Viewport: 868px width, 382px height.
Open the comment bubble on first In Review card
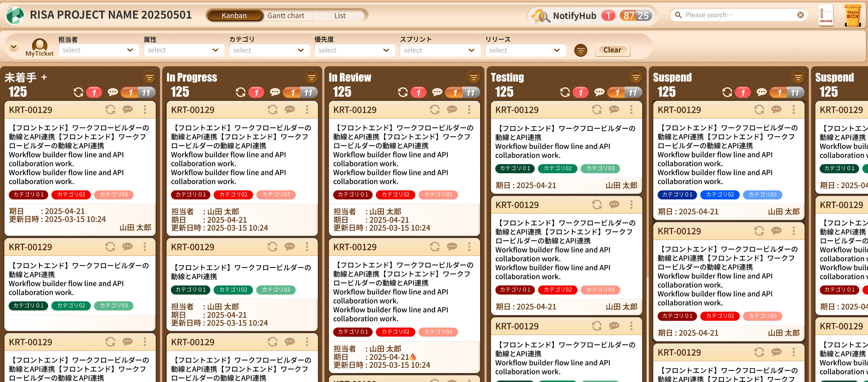pyautogui.click(x=452, y=109)
